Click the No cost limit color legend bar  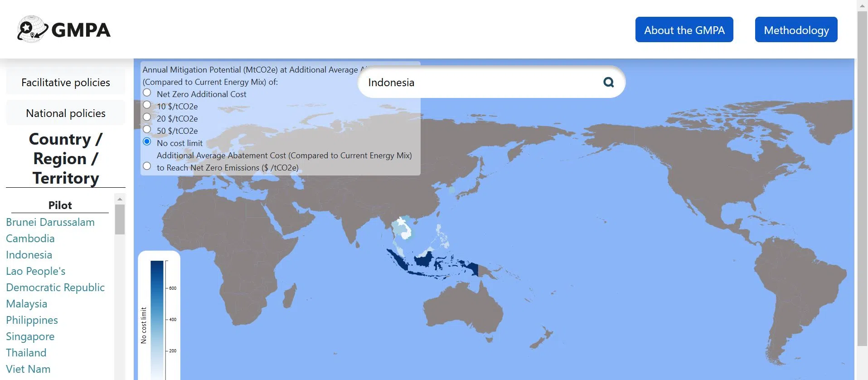pyautogui.click(x=157, y=317)
